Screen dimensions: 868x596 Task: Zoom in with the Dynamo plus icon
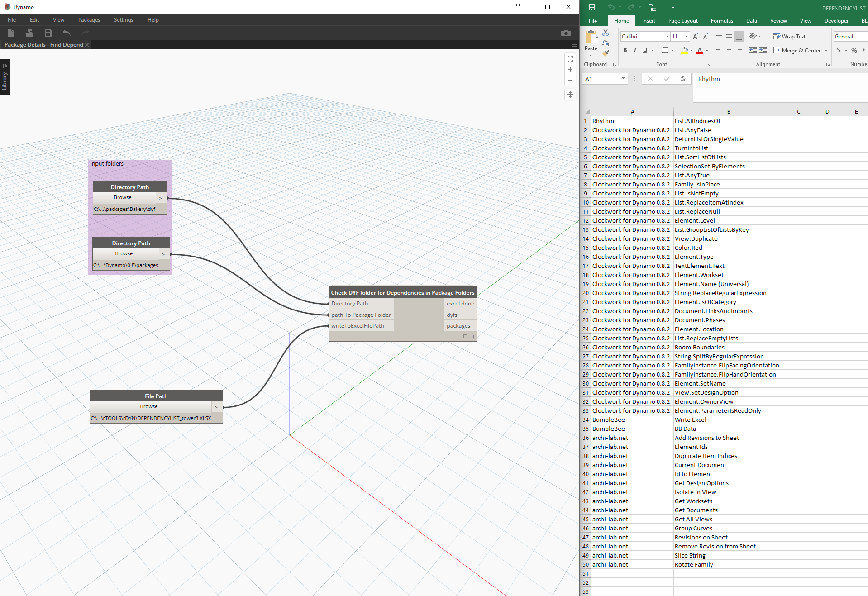tap(570, 70)
